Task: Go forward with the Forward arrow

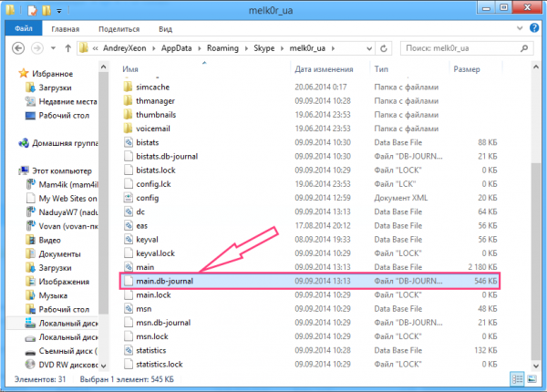Action: pos(37,48)
